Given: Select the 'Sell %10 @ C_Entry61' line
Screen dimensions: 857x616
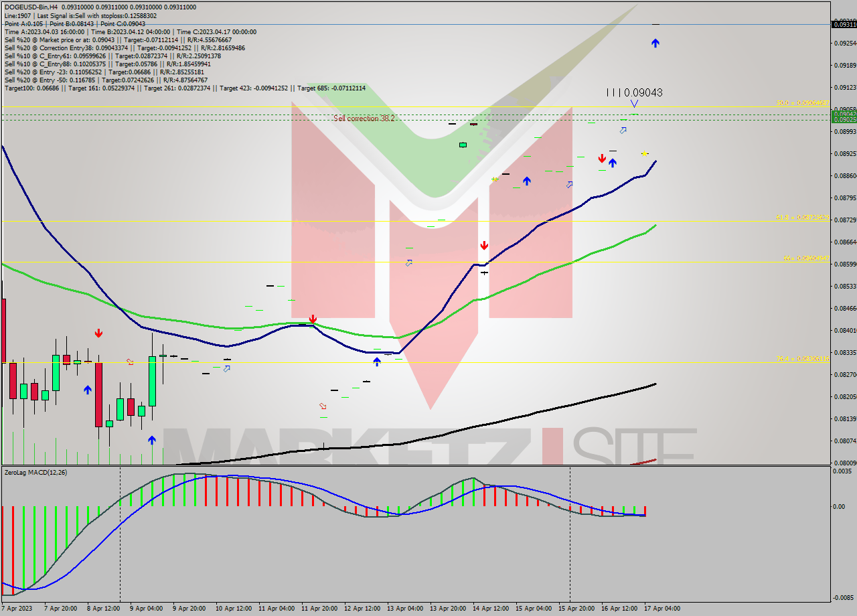Looking at the screenshot, I should click(112, 56).
